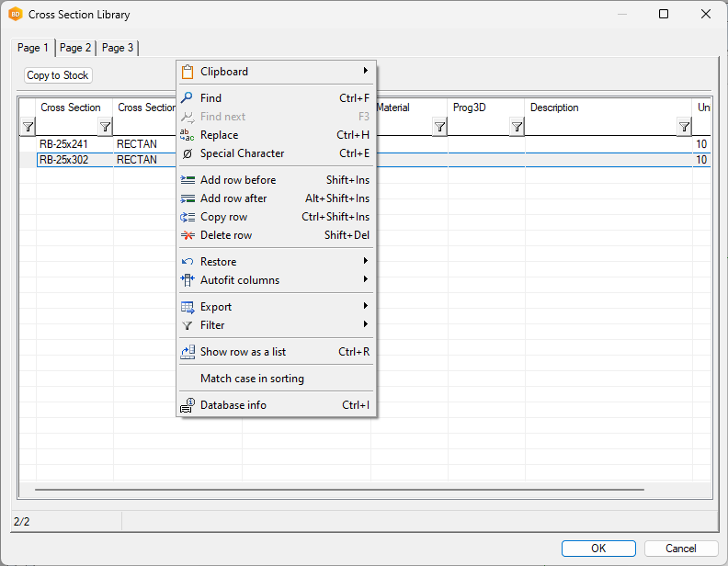Image resolution: width=728 pixels, height=566 pixels.
Task: Choose Show row as a list
Action: (243, 352)
